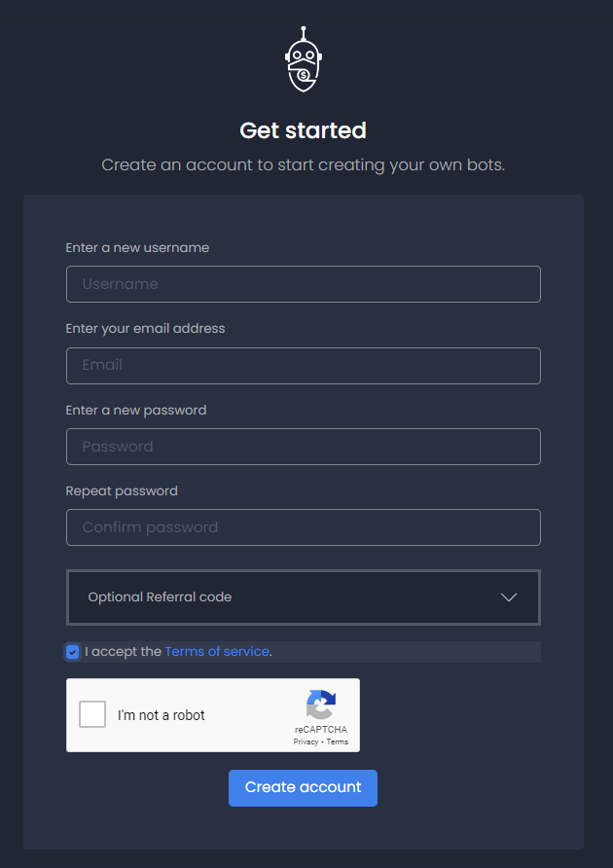Click the "Enter your email address" label
The width and height of the screenshot is (613, 868).
(x=145, y=329)
